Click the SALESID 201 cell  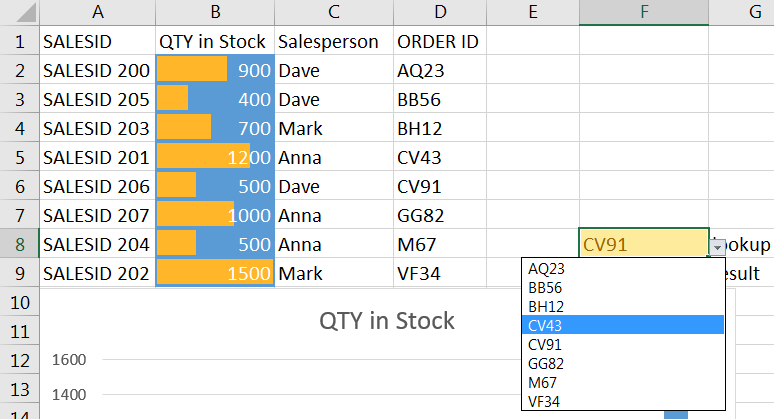97,157
